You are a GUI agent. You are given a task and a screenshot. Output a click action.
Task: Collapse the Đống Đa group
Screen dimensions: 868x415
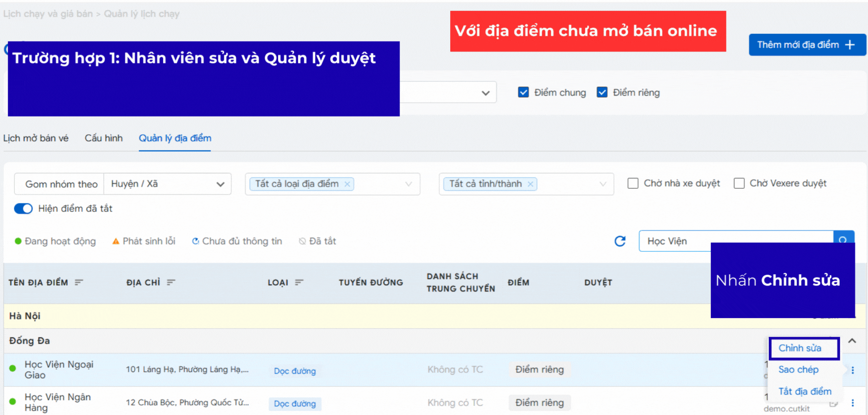(x=852, y=341)
